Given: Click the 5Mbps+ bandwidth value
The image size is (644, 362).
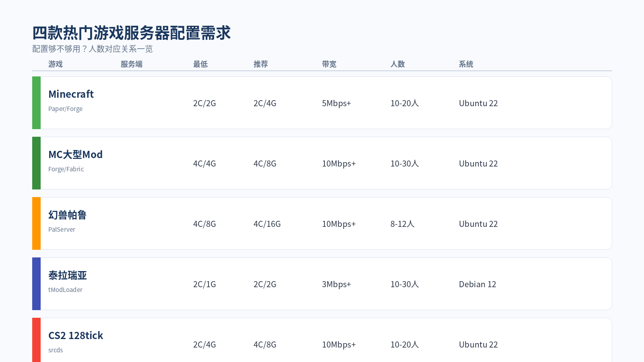Looking at the screenshot, I should (x=336, y=103).
